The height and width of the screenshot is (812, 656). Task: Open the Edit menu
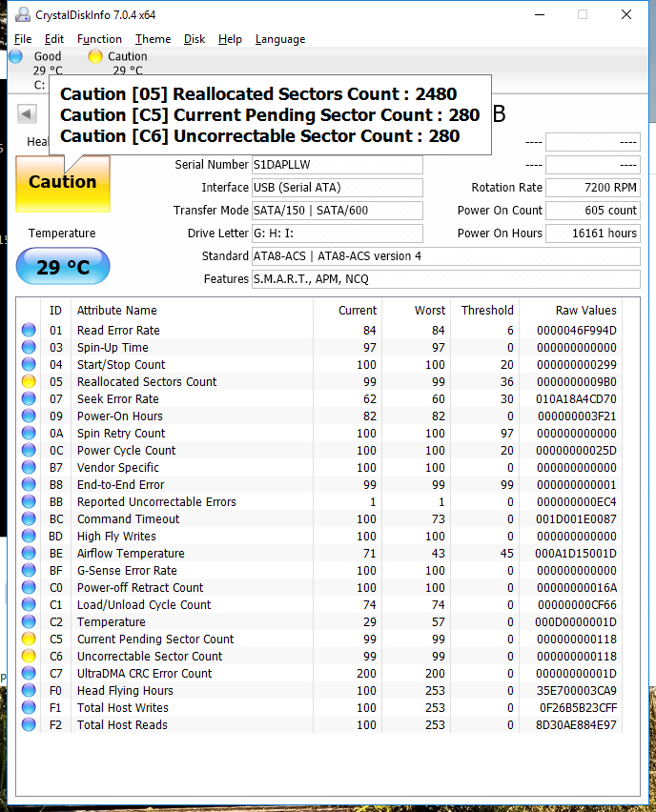pyautogui.click(x=54, y=39)
